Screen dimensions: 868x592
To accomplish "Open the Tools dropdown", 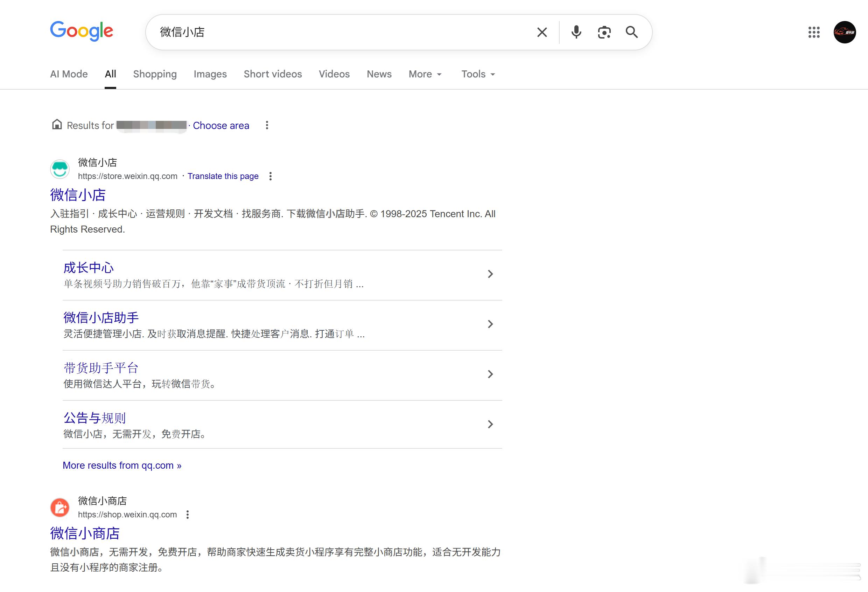I will [478, 74].
